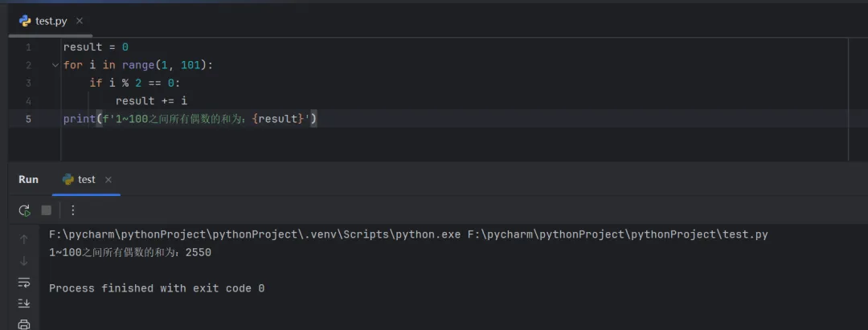Close the test.py editor tab

[80, 21]
